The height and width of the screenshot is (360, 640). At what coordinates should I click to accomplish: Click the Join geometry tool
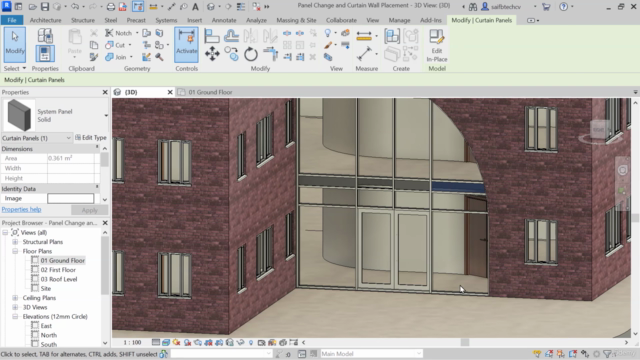point(116,57)
